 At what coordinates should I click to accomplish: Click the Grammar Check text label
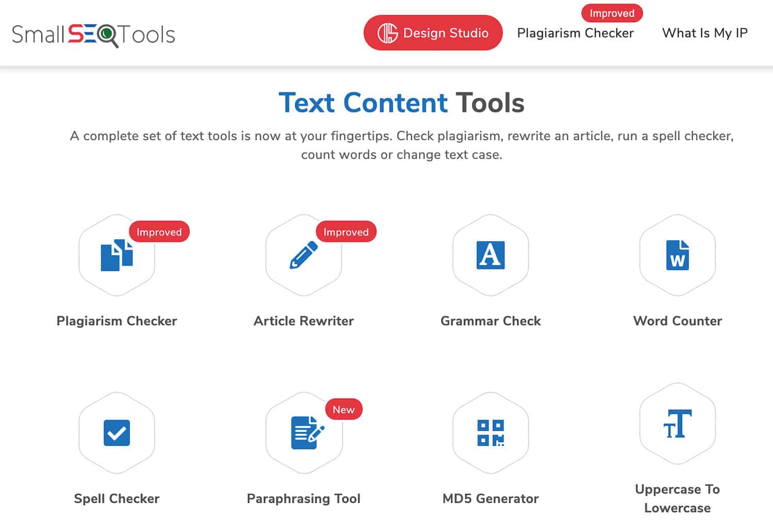click(x=490, y=321)
